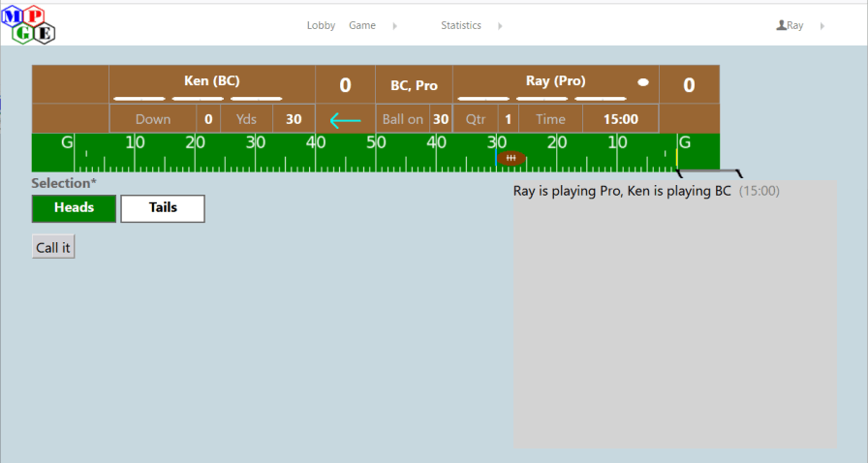
Task: Click the Selection* field label
Action: (64, 183)
